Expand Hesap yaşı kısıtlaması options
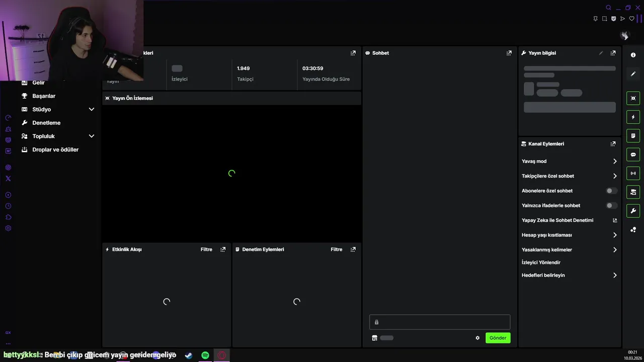Screen dimensions: 644x362 [615, 235]
